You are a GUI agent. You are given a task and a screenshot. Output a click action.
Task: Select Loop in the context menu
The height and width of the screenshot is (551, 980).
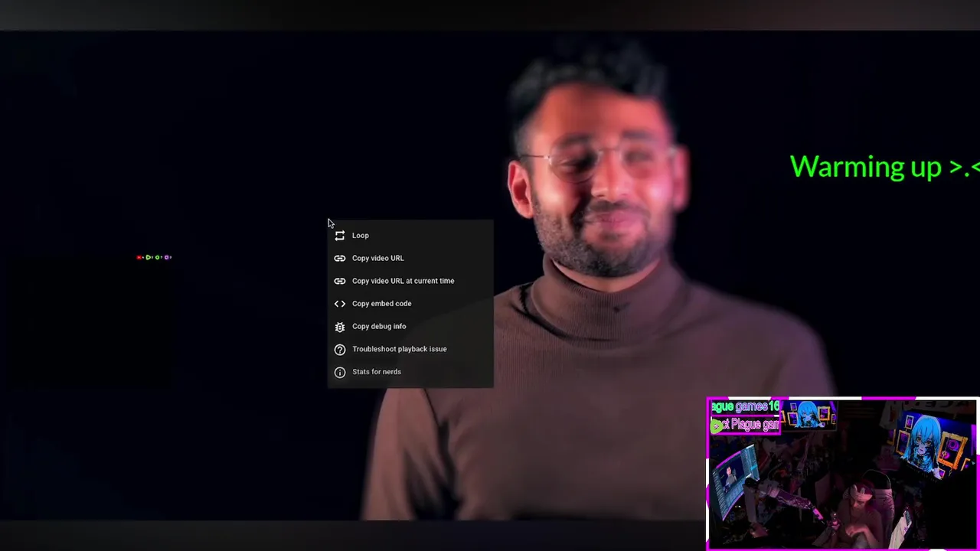click(x=410, y=236)
